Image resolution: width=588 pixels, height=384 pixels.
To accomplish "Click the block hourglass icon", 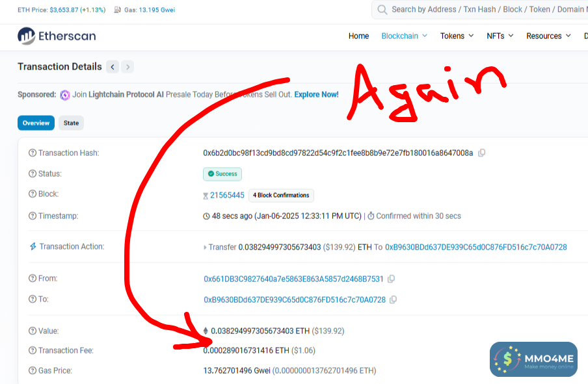I will tap(206, 196).
